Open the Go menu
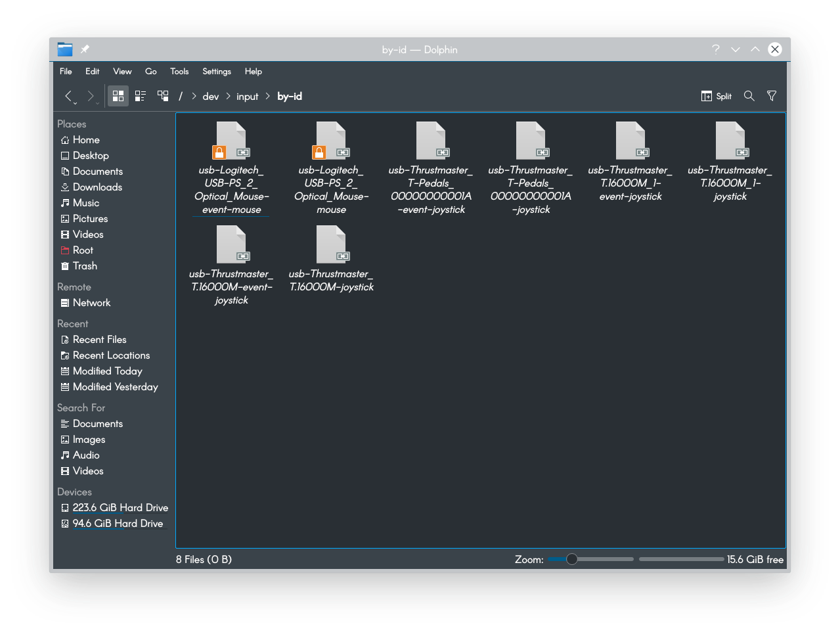This screenshot has width=840, height=634. (151, 71)
